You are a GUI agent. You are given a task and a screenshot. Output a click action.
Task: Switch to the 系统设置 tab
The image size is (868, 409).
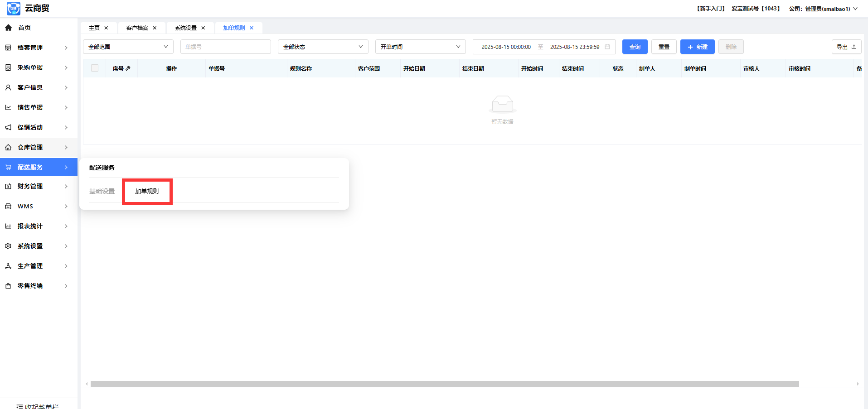tap(186, 28)
